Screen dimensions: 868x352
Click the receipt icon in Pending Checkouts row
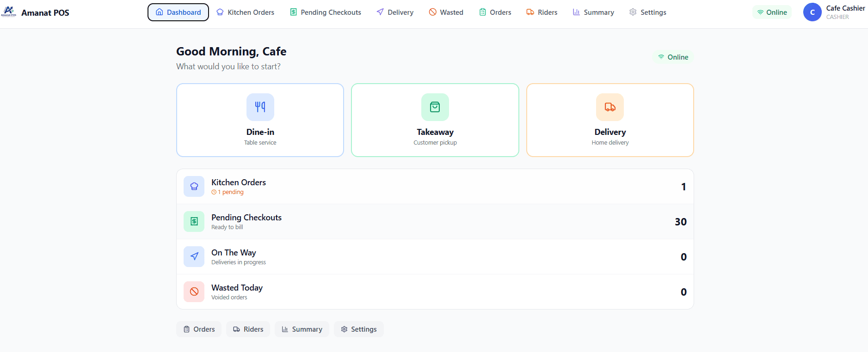tap(194, 222)
